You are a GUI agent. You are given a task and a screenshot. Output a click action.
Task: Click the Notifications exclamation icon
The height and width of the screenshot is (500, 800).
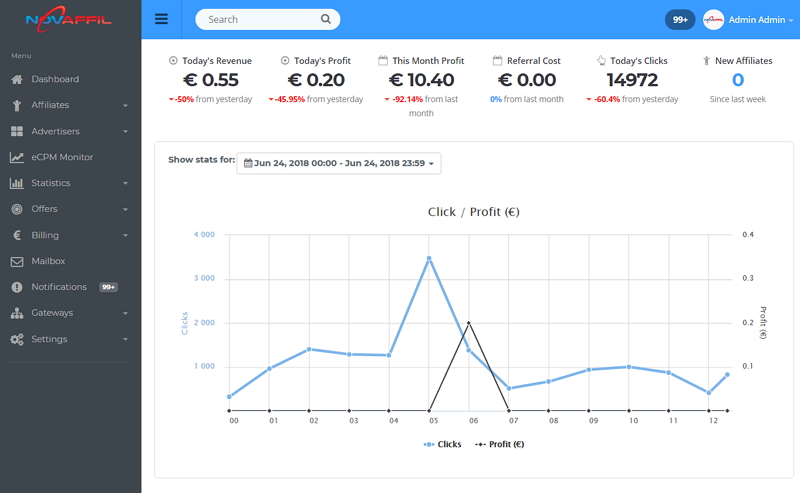point(17,287)
